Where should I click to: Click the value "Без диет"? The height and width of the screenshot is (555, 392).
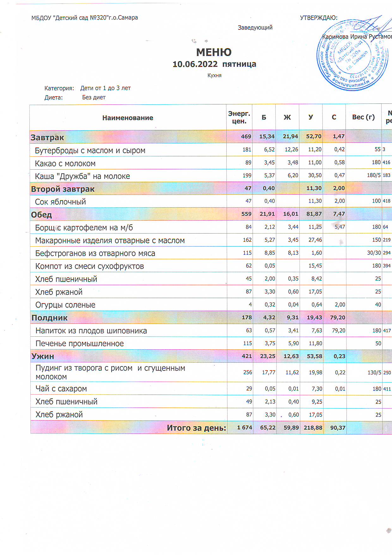[x=94, y=97]
